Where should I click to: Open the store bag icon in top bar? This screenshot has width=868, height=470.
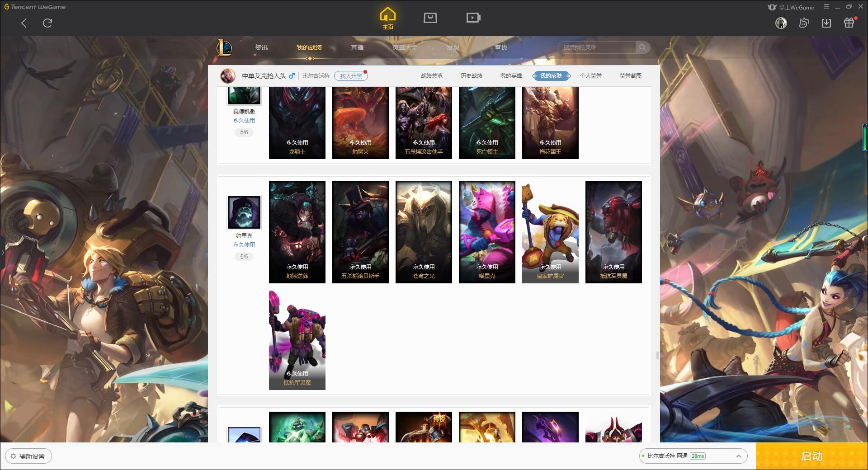coord(430,18)
